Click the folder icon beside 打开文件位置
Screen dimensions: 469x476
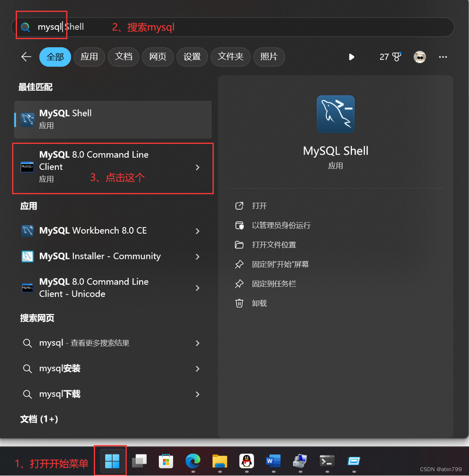[240, 245]
